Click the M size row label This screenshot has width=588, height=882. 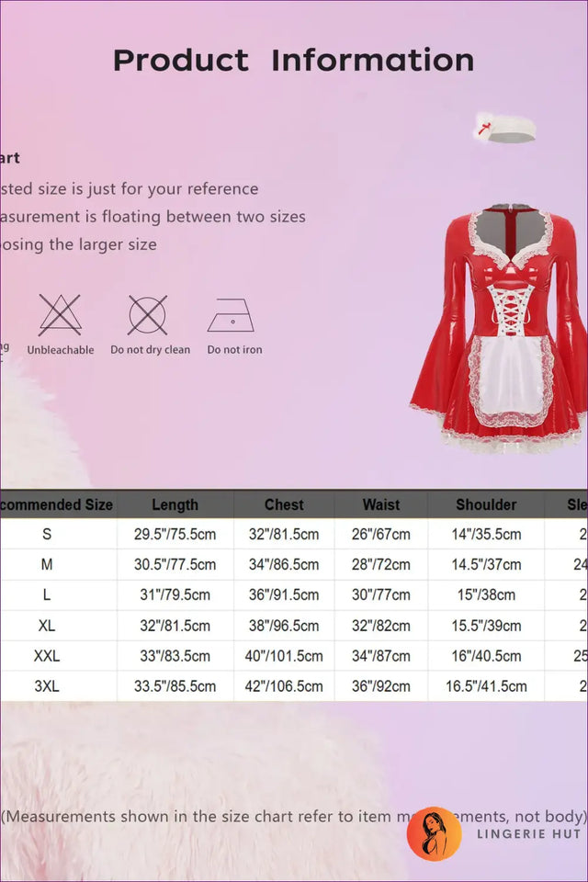[47, 564]
